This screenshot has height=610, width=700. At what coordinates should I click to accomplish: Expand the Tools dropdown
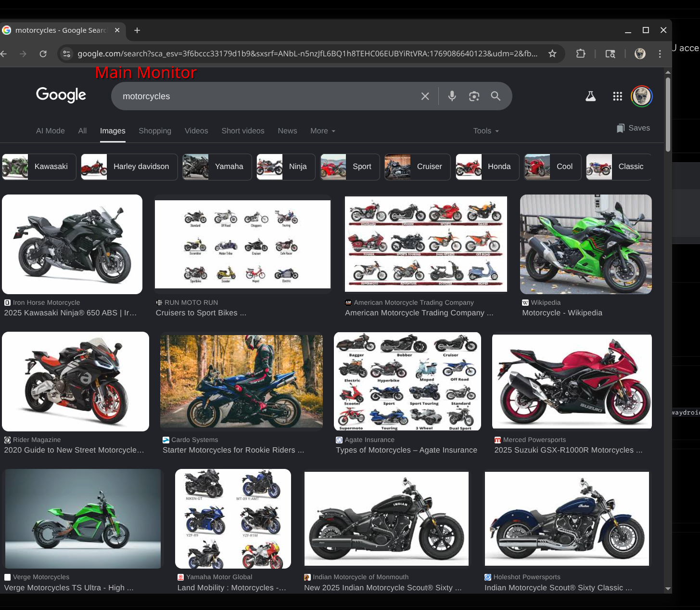pos(486,131)
